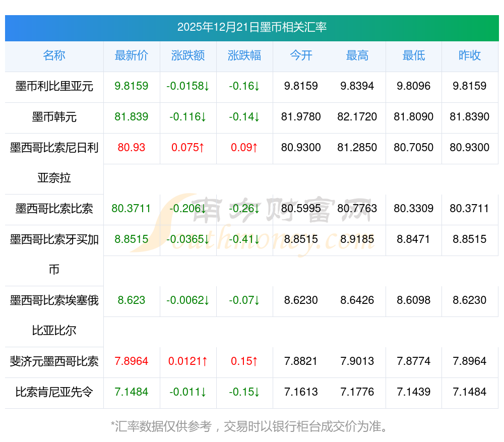Viewport: 504px width, 442px height.
Task: Click the 最新价 column header
Action: 132,55
